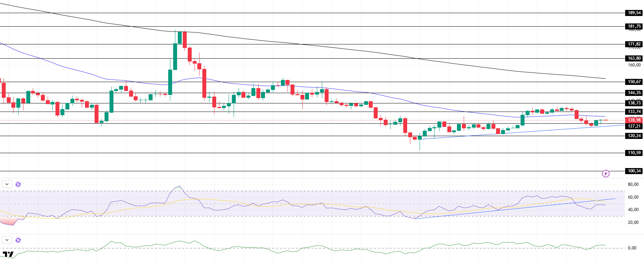The image size is (644, 264).
Task: Collapse the RSI indicator pane chevron
Action: [7, 184]
